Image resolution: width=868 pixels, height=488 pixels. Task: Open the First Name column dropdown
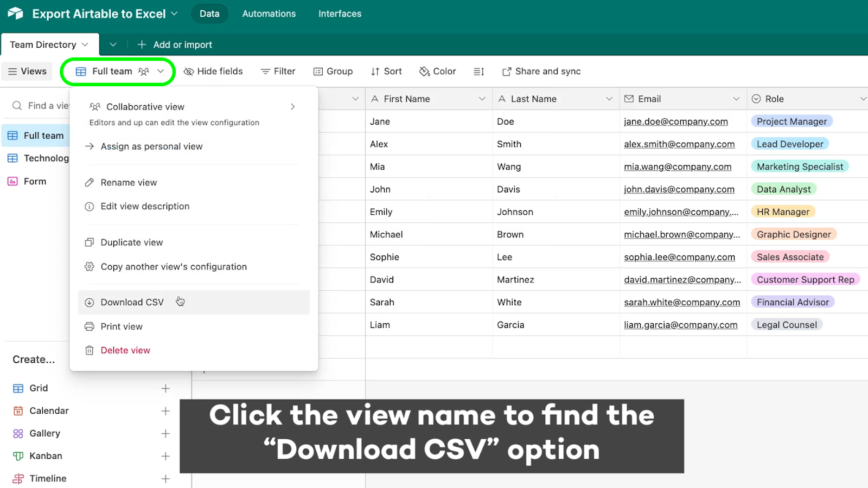[x=482, y=99]
